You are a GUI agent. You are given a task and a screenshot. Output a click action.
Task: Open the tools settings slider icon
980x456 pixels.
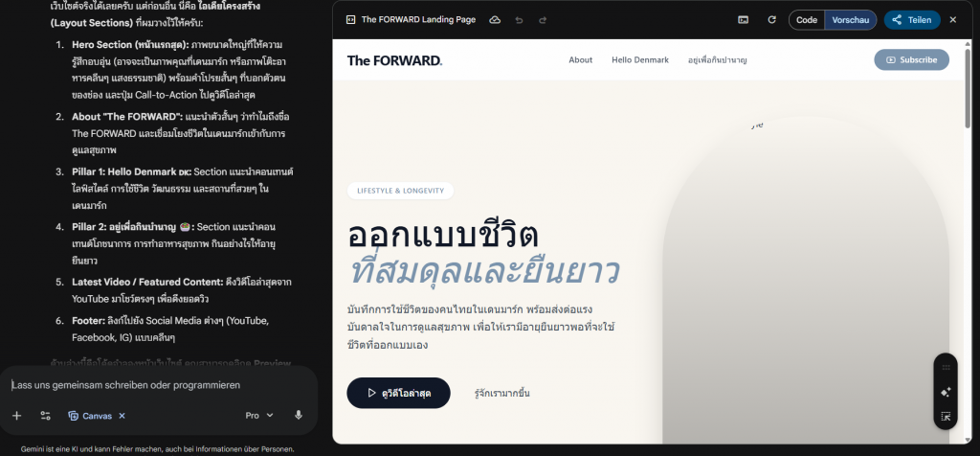click(x=45, y=416)
